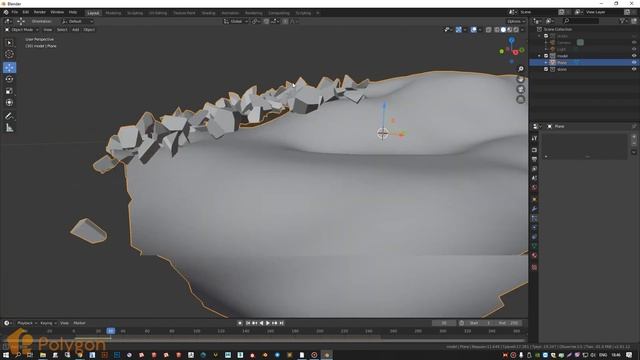Viewport: 640px width, 360px height.
Task: Click the timeline playhead marker
Action: pyautogui.click(x=111, y=331)
